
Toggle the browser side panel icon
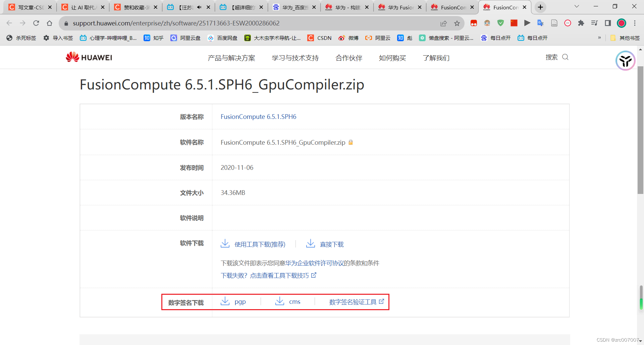tap(608, 23)
